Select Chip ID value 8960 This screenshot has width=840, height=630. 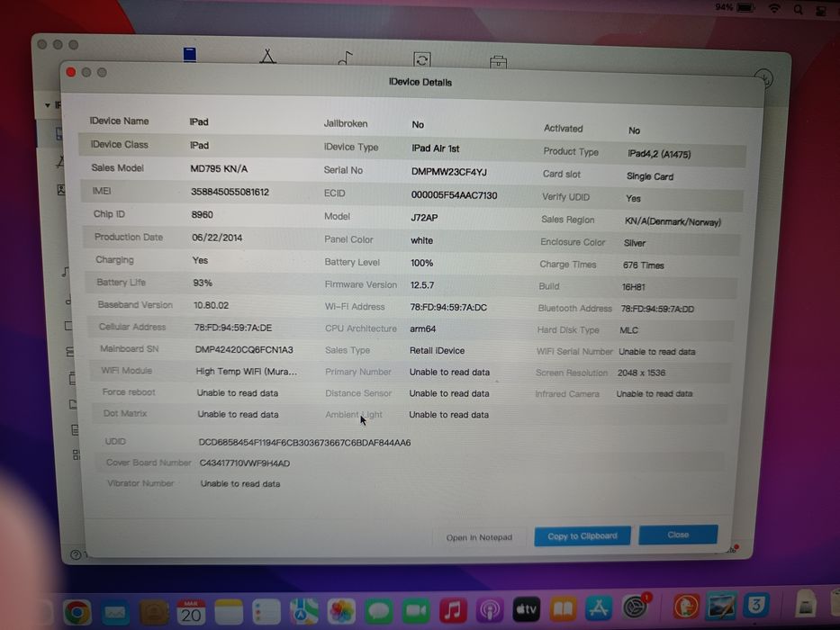tap(202, 215)
